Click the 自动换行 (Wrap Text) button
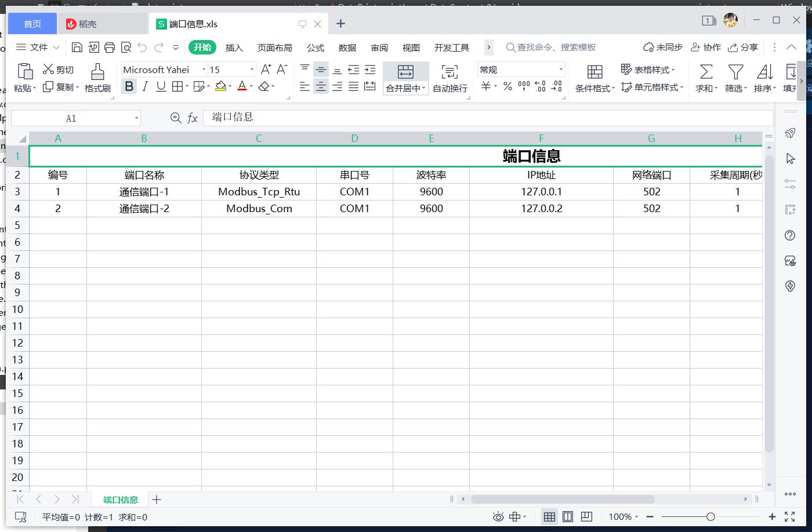The width and height of the screenshot is (812, 532). [449, 78]
